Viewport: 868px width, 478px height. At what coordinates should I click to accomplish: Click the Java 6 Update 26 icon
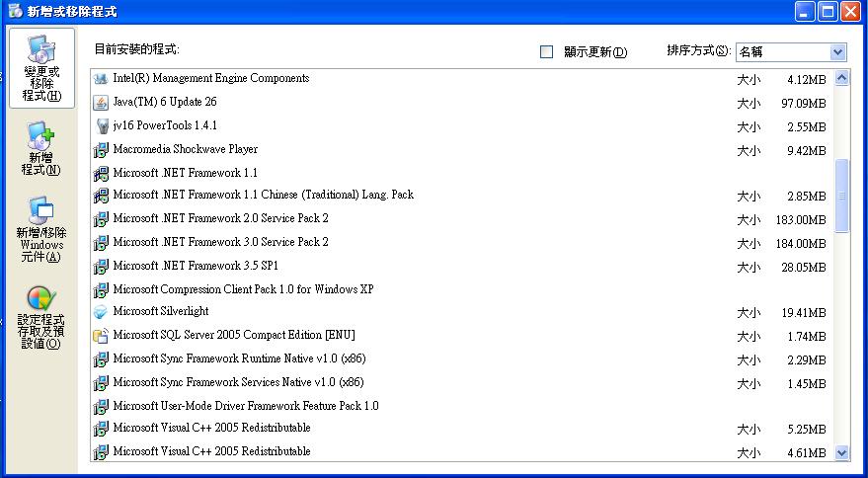coord(101,103)
